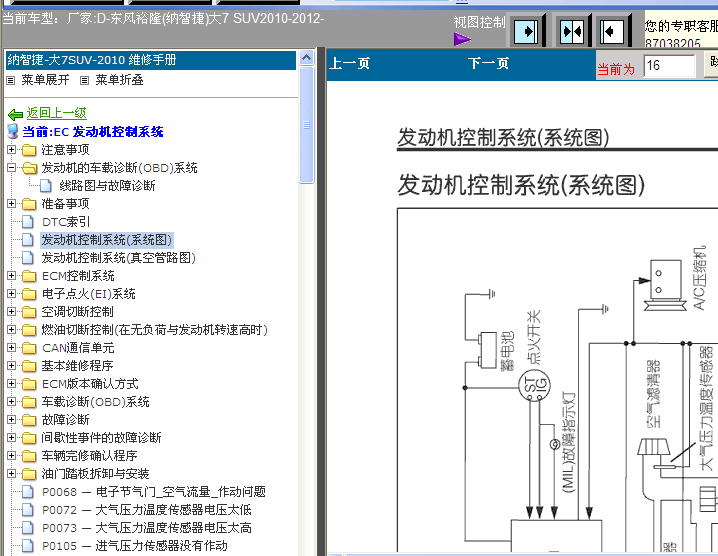Image resolution: width=718 pixels, height=556 pixels.
Task: Click the 菜单展开 icon
Action: point(11,81)
